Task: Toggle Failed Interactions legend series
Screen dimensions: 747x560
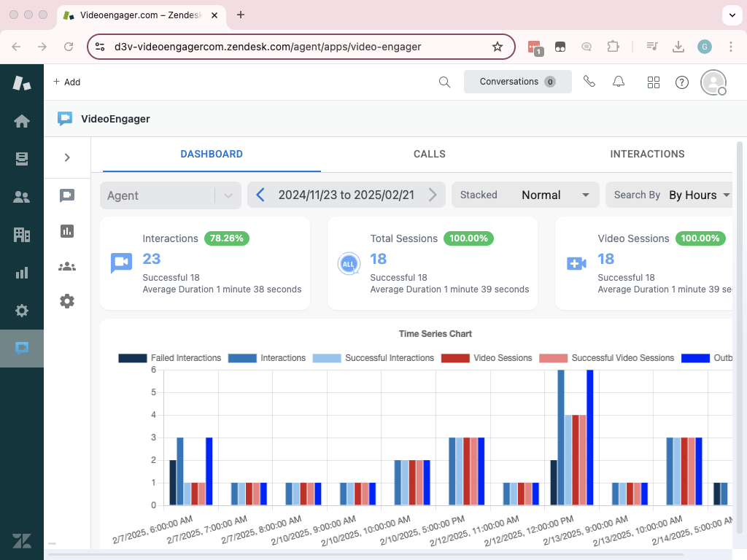Action: pos(170,358)
